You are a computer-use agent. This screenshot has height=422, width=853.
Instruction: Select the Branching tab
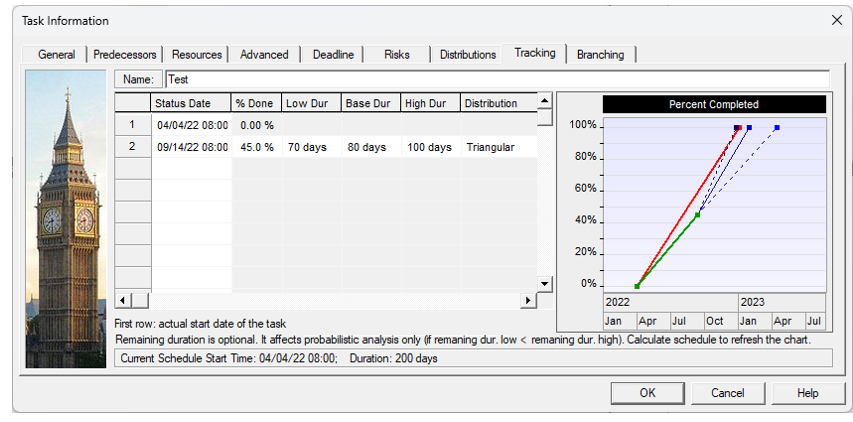600,55
